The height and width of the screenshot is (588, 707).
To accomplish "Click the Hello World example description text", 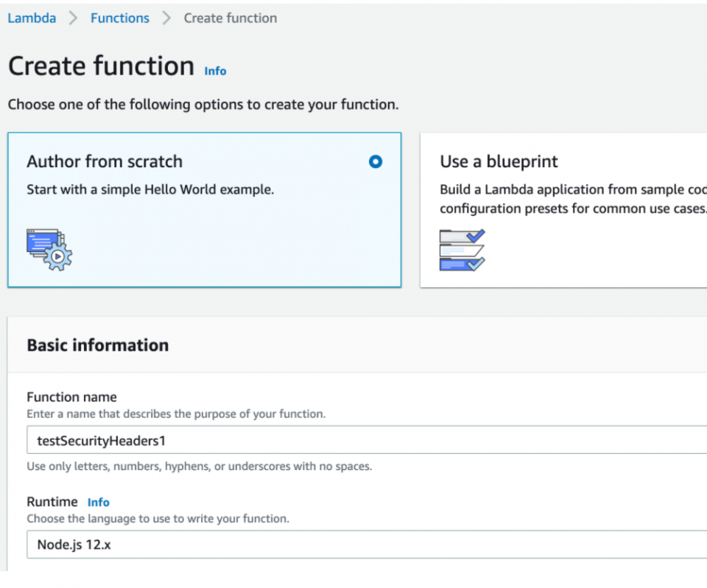I will click(x=150, y=189).
